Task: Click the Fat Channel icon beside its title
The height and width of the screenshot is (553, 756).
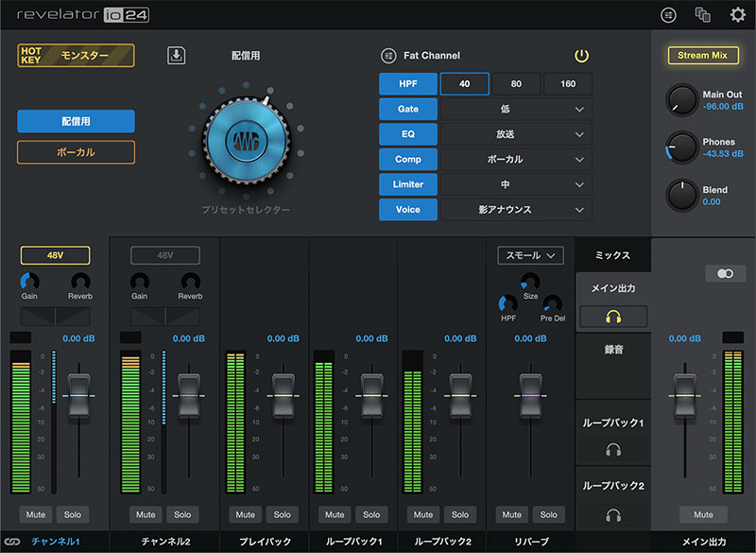Action: (388, 55)
